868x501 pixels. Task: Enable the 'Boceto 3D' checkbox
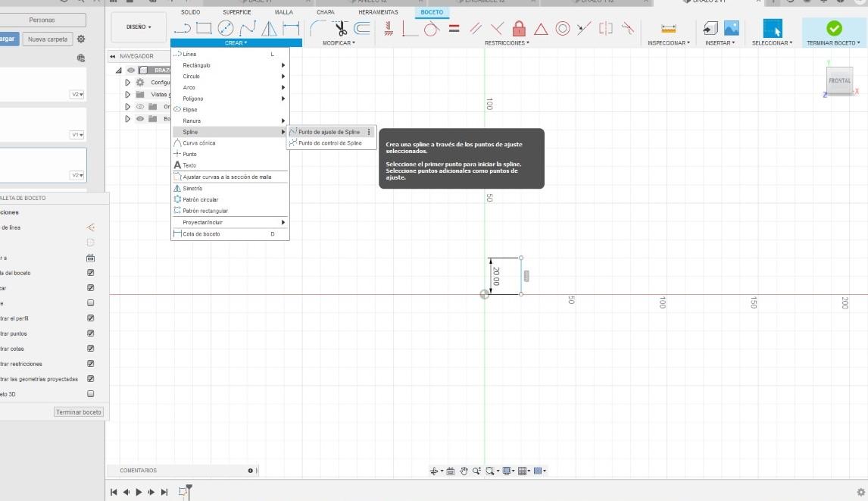(x=91, y=394)
